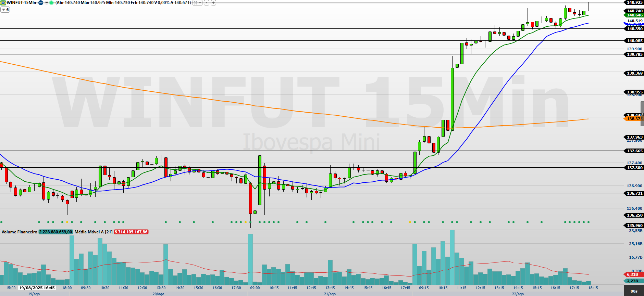Screen dimensions: 644x296
Task: Click the left arrow button in chart header
Action: 207,3
